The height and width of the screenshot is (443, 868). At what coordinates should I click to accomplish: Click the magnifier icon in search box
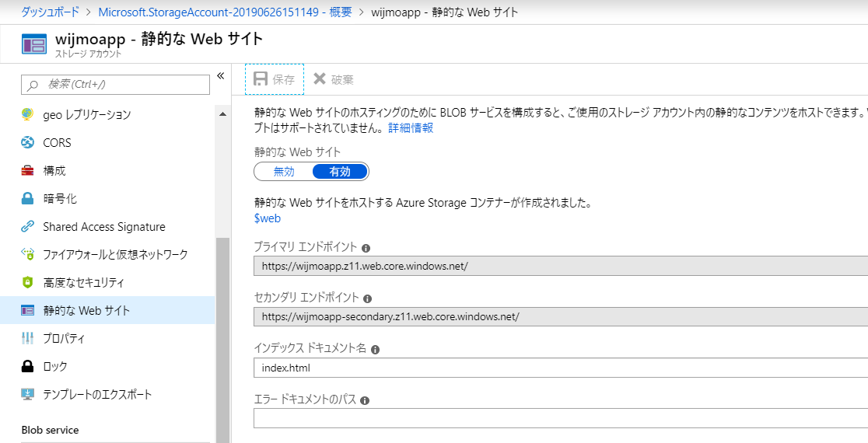33,85
